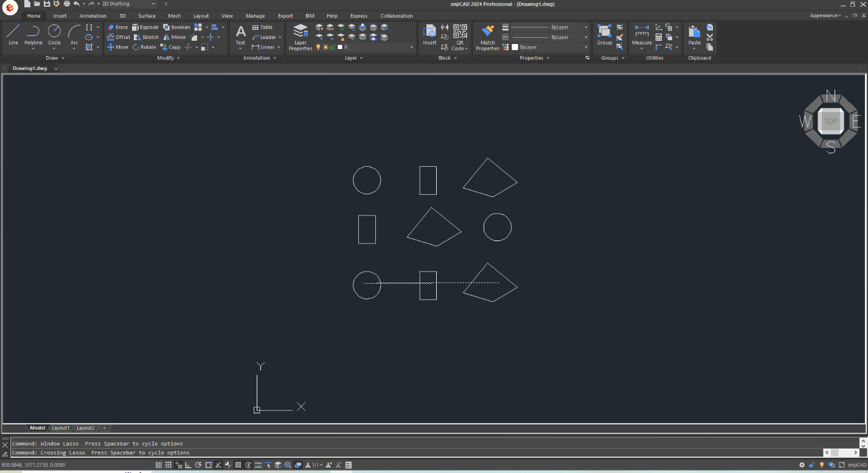The image size is (868, 473).
Task: Click the Insert block button
Action: [x=429, y=35]
